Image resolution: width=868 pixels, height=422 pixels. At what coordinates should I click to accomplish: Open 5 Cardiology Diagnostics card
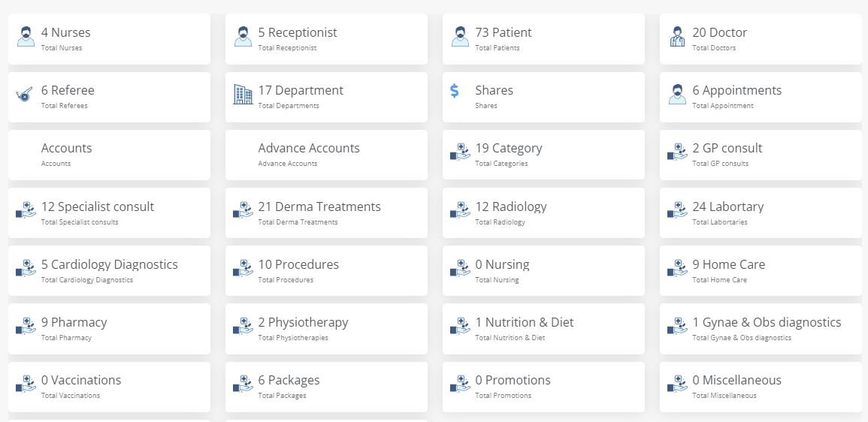click(109, 270)
